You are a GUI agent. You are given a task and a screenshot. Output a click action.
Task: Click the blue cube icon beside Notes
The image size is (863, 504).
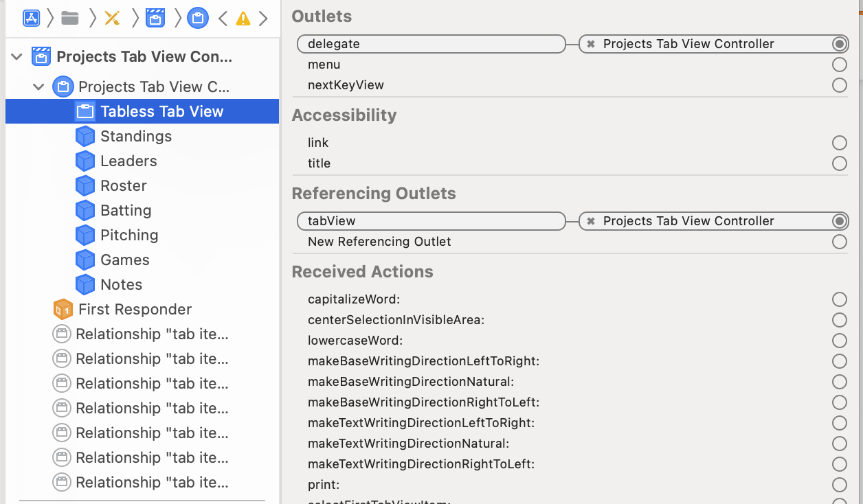tap(85, 284)
